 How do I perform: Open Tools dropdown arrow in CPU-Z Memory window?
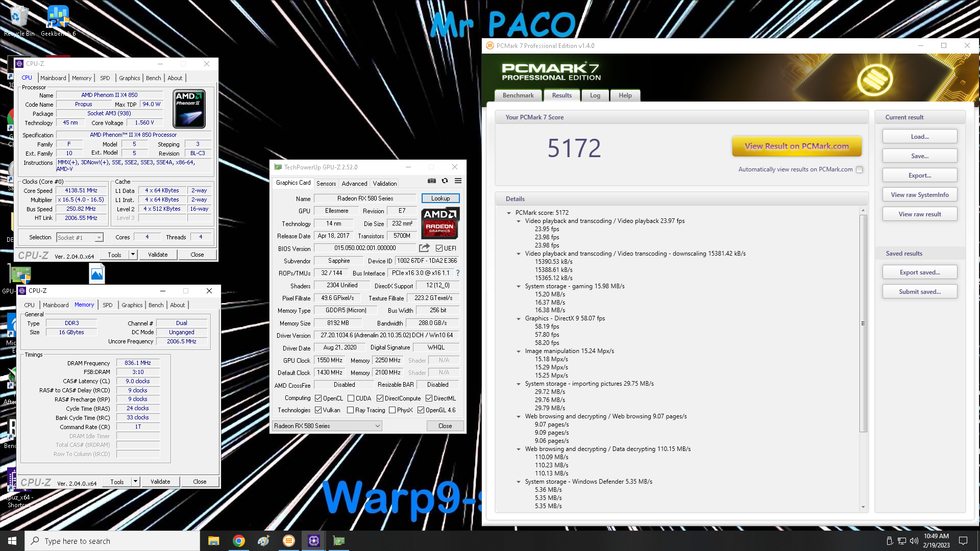135,481
